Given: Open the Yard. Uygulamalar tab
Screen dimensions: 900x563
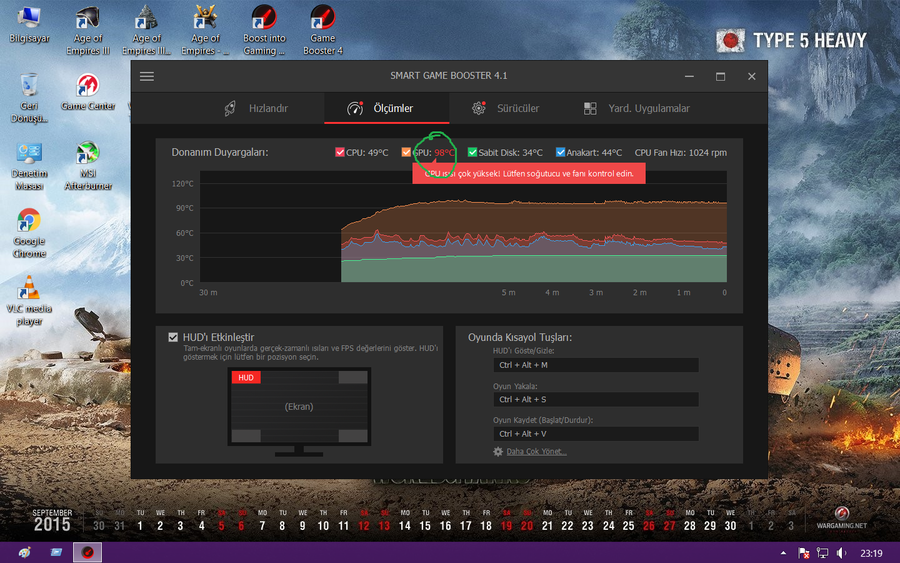Looking at the screenshot, I should (x=636, y=108).
